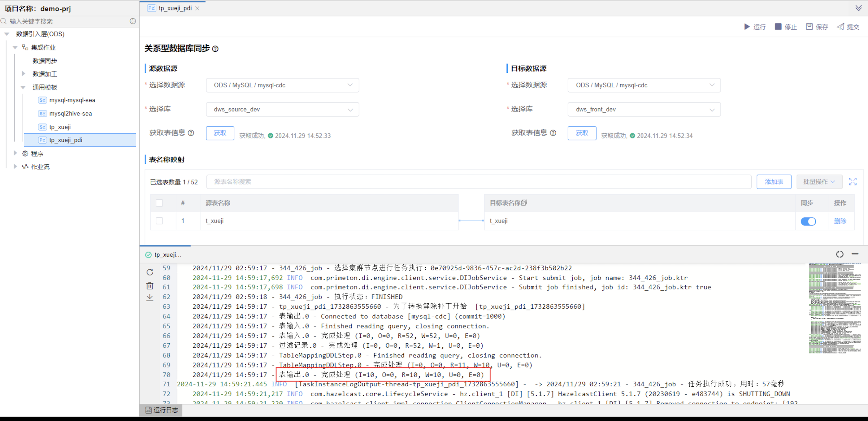The image size is (868, 421).
Task: Expand table mapping to fullscreen
Action: 853,182
